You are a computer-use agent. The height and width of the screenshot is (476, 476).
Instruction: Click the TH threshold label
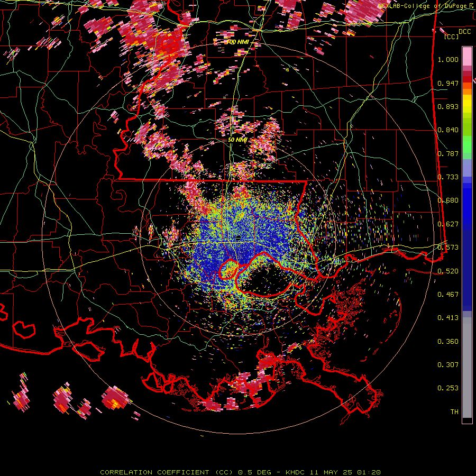[x=454, y=412]
